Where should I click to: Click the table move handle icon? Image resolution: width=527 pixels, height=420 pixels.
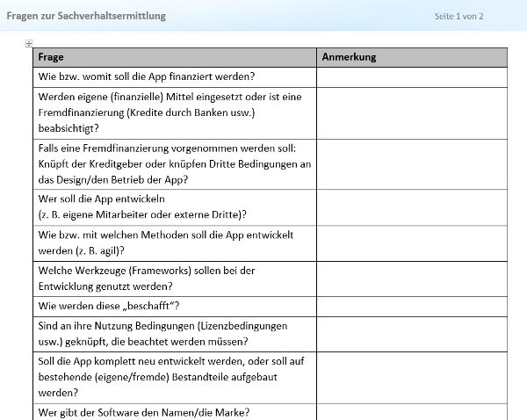(x=29, y=43)
